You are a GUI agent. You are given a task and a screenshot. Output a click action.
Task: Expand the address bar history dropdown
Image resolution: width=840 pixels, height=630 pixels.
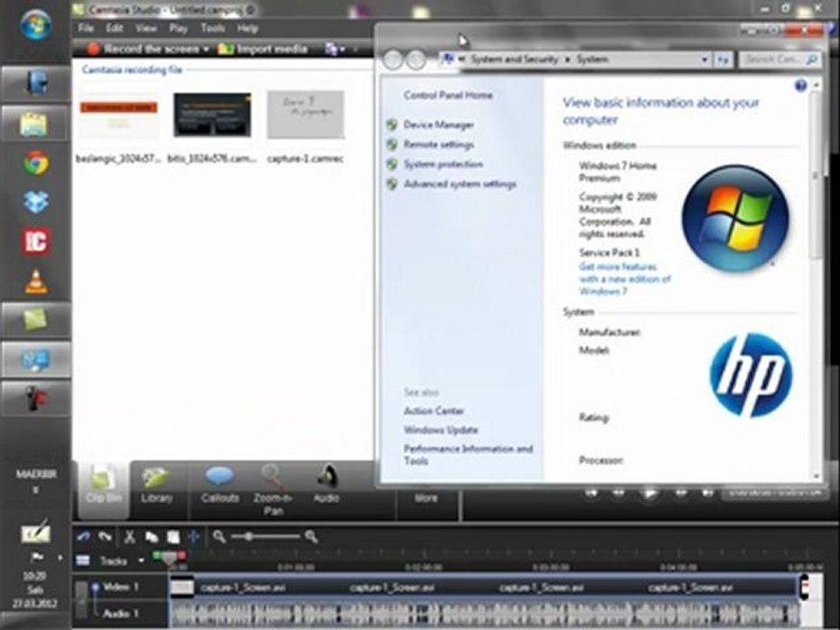pos(705,60)
